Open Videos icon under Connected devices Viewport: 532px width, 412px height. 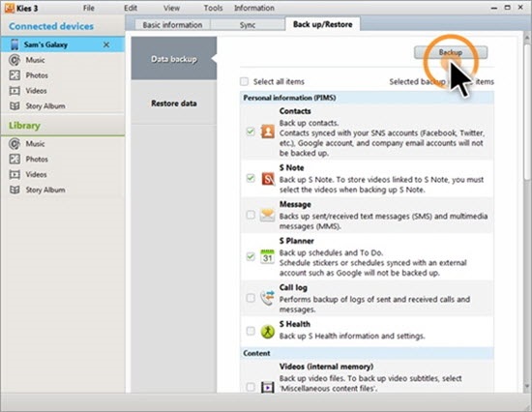15,91
